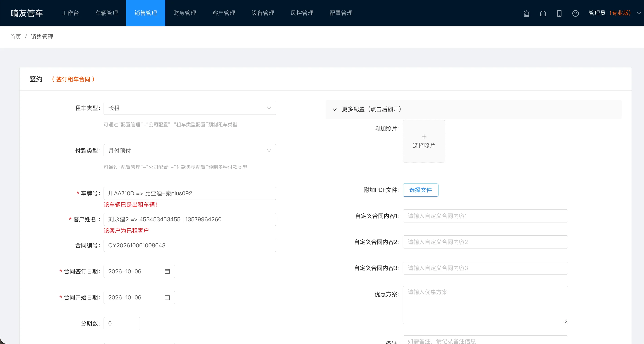This screenshot has height=344, width=644.
Task: Click the 合同编号 input field
Action: click(190, 245)
